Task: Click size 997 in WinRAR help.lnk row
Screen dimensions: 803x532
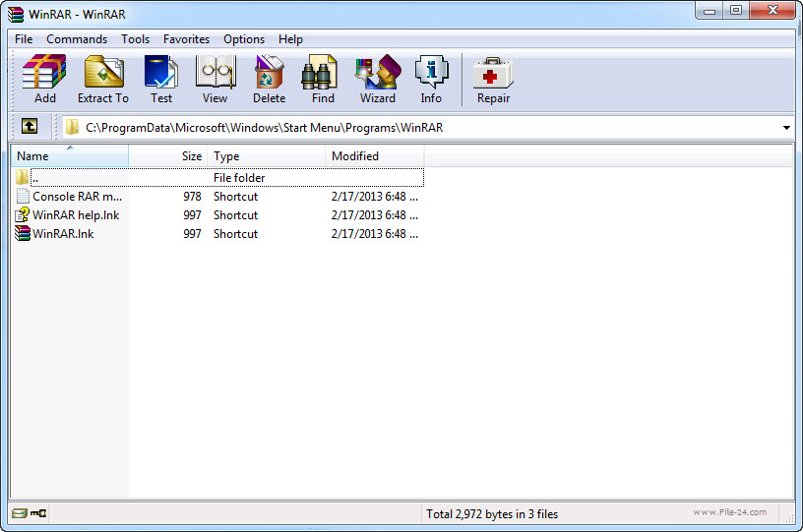Action: point(192,215)
